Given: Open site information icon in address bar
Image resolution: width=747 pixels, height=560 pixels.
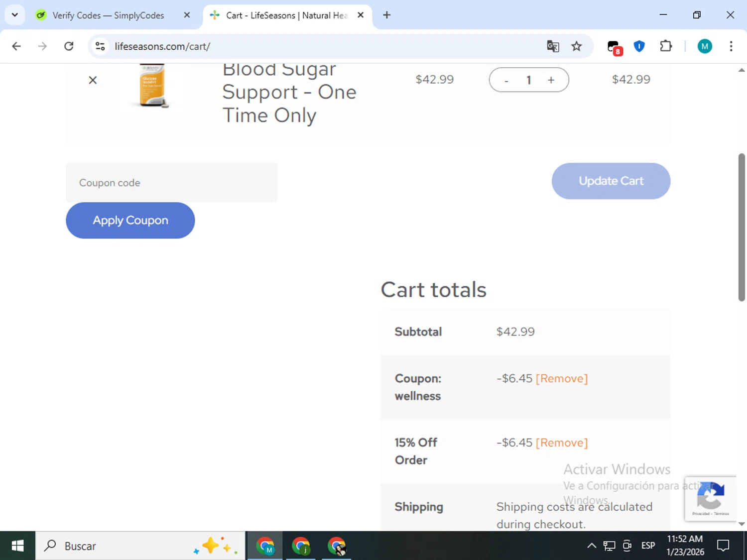Looking at the screenshot, I should pos(100,46).
